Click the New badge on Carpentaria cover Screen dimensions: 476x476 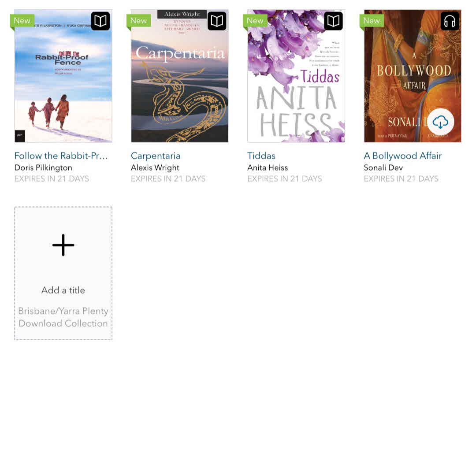pos(139,21)
